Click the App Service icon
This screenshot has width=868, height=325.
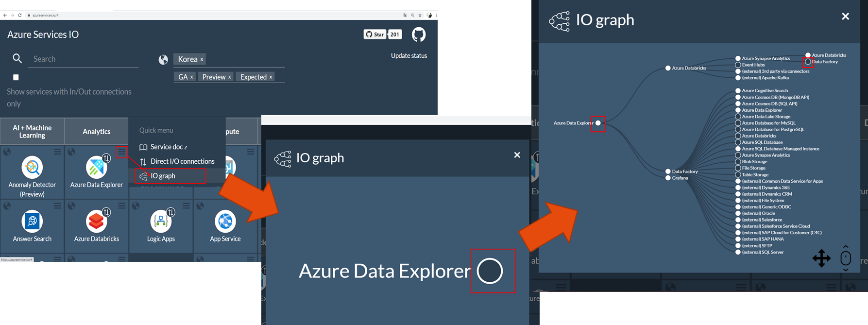point(225,222)
